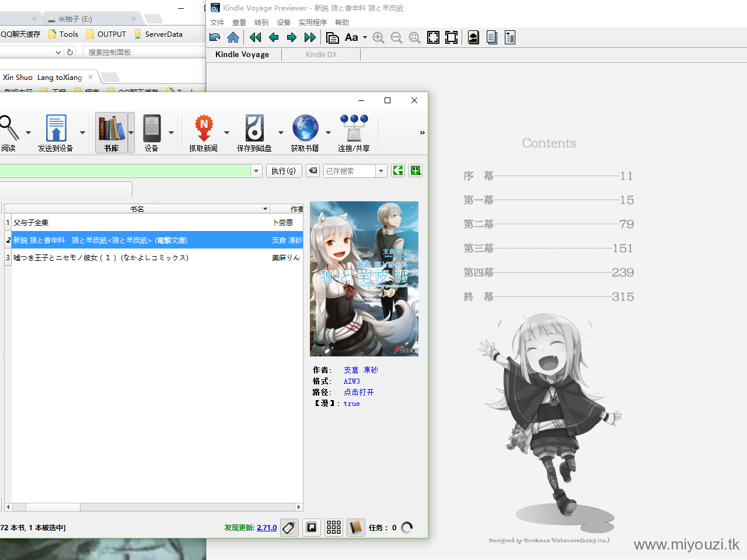The width and height of the screenshot is (747, 560).
Task: Click the author link 支倉 凍砂
Action: coord(361,370)
